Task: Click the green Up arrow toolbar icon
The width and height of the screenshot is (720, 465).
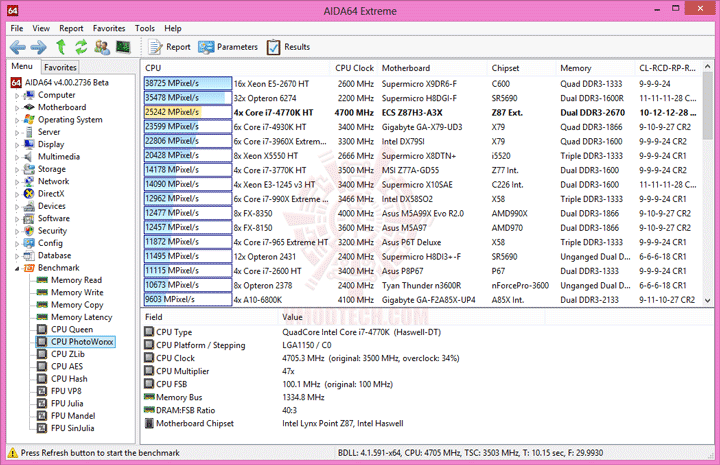Action: (x=61, y=47)
